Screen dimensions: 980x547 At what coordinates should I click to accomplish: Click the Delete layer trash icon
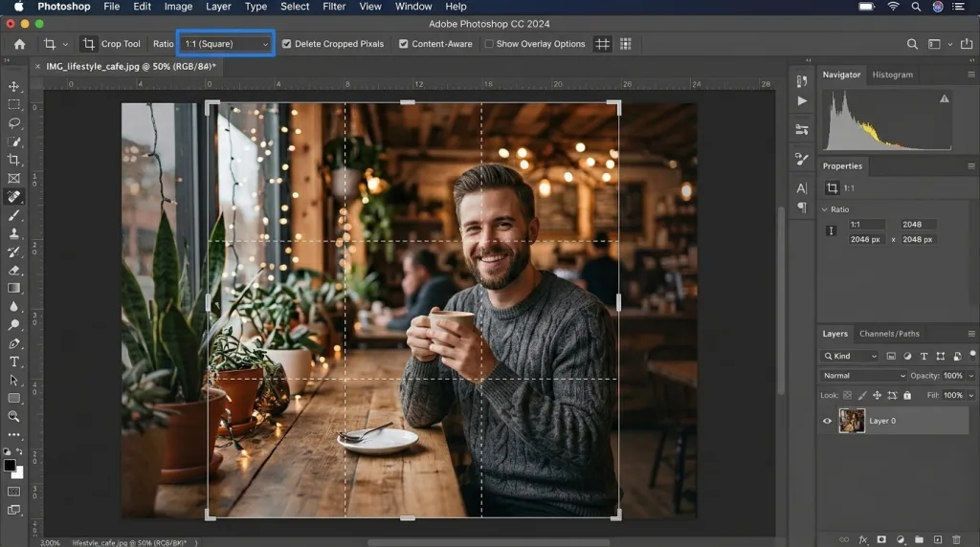(956, 539)
